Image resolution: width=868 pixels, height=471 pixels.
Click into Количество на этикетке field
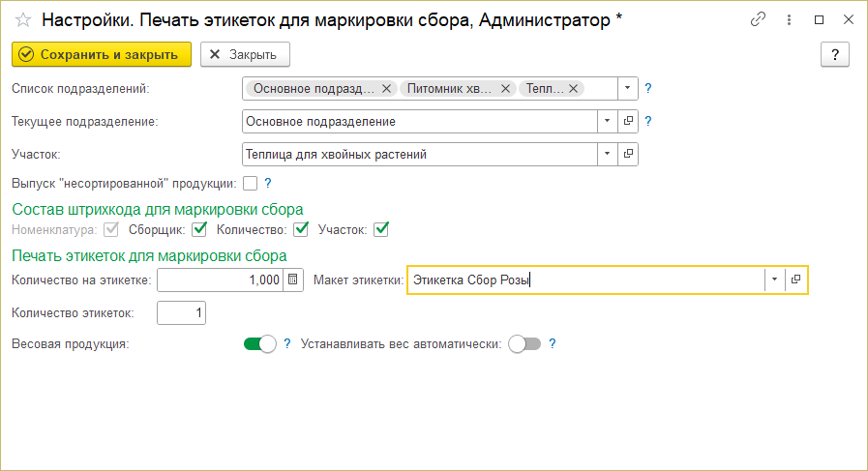click(221, 280)
